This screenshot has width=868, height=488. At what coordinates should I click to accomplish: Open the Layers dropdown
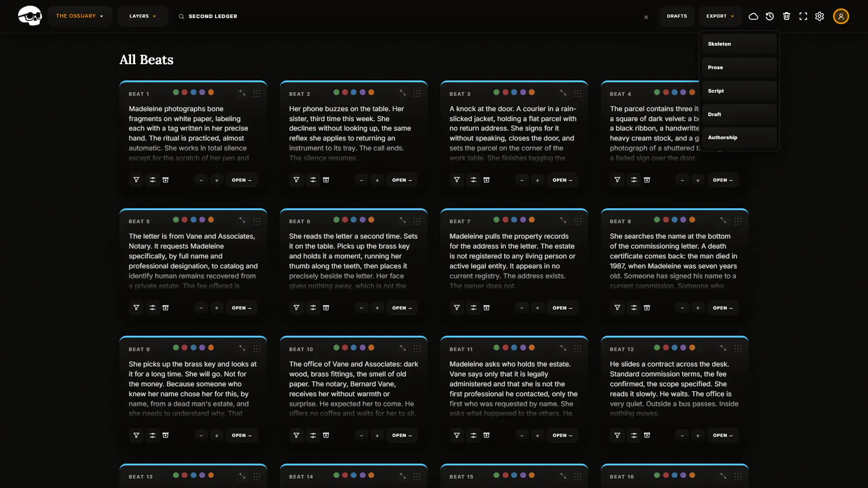(142, 16)
